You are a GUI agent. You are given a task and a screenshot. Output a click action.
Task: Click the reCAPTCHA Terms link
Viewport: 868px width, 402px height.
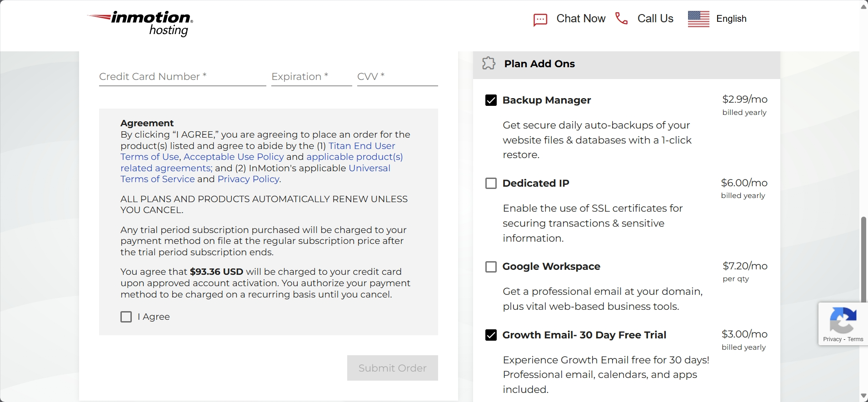point(855,339)
